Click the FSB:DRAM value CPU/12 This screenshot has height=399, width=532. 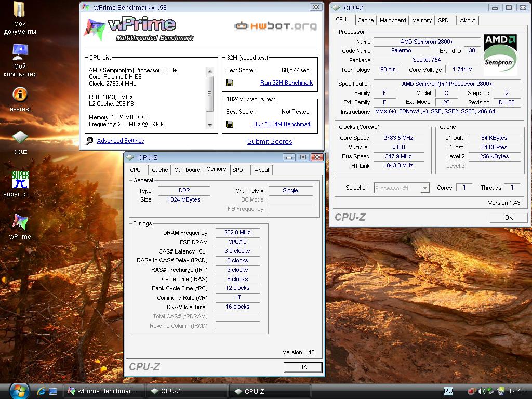pos(237,242)
